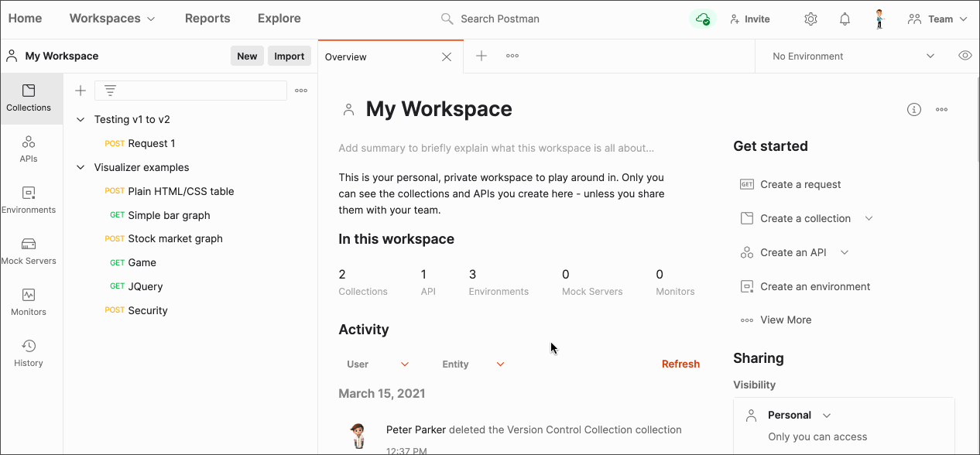Open Settings via the gear icon
Viewport: 980px width, 455px height.
pyautogui.click(x=810, y=19)
